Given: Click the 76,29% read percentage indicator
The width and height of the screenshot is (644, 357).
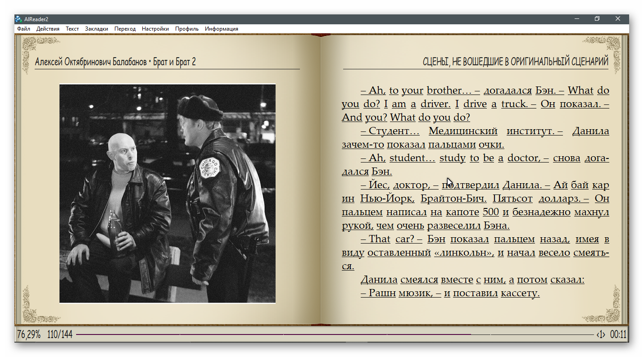Looking at the screenshot, I should click(28, 334).
